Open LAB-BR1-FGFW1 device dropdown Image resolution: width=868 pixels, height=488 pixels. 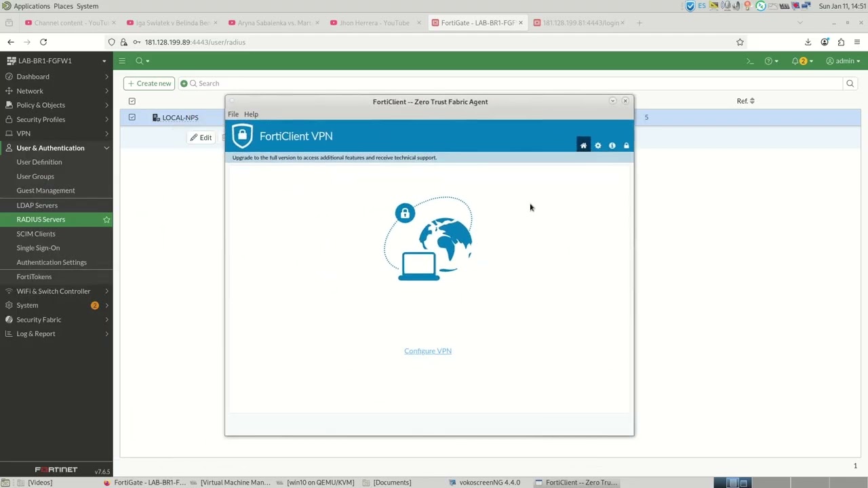[x=56, y=61]
